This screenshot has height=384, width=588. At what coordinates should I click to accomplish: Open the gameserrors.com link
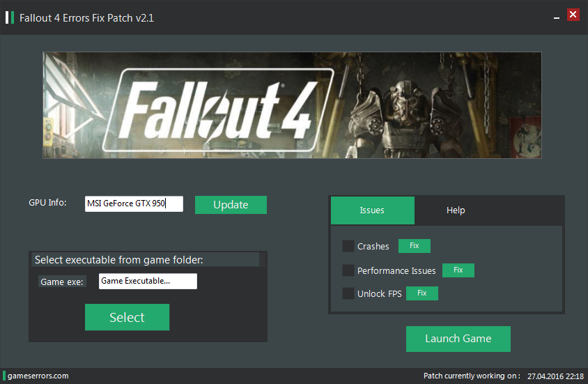pos(38,376)
